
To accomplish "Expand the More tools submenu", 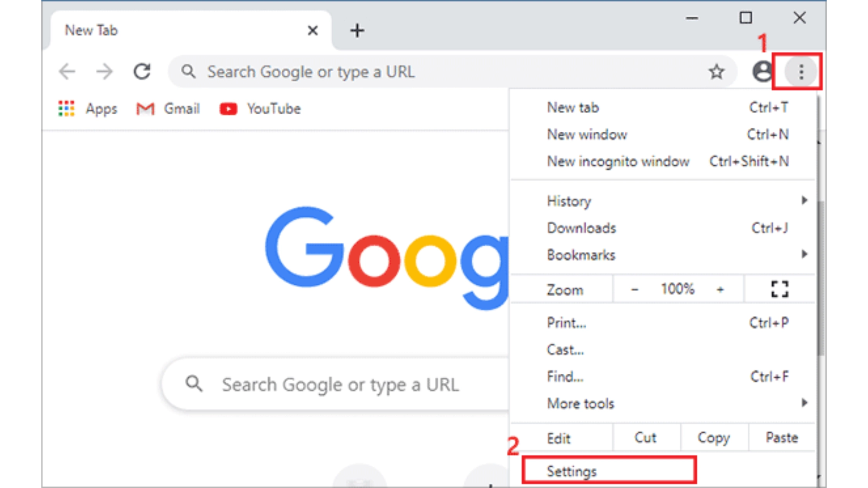I will coord(580,403).
